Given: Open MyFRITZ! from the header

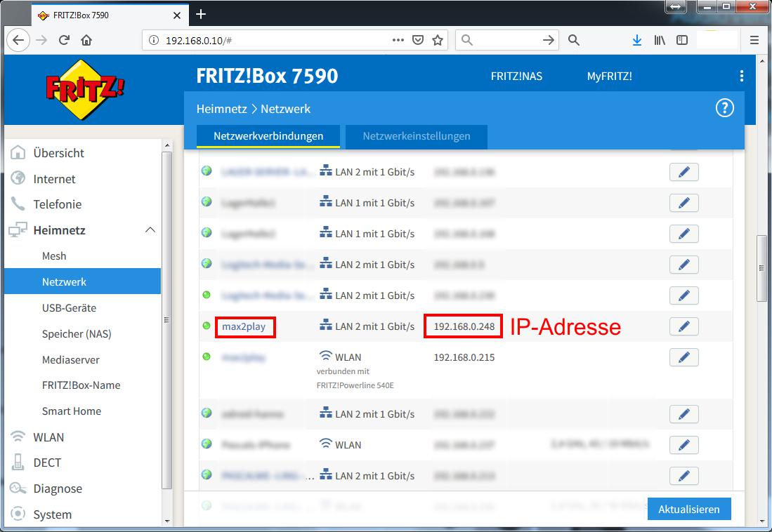Looking at the screenshot, I should [x=609, y=77].
